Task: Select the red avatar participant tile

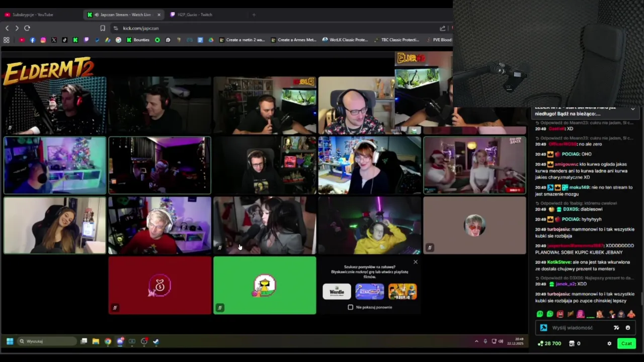Action: [160, 286]
